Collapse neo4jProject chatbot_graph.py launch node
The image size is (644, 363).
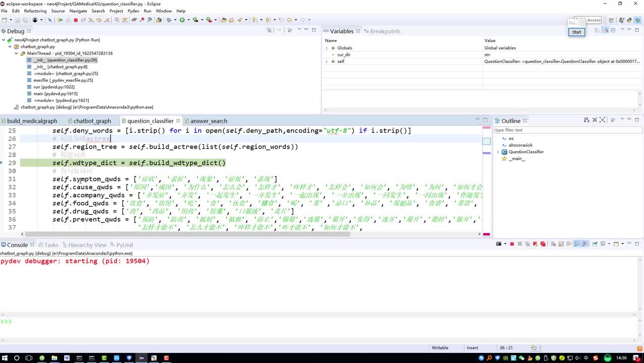4,40
